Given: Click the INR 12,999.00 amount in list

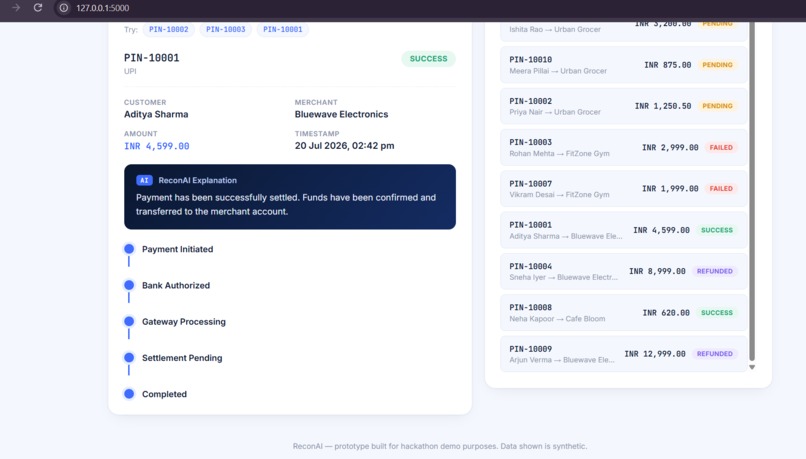Looking at the screenshot, I should [x=655, y=354].
